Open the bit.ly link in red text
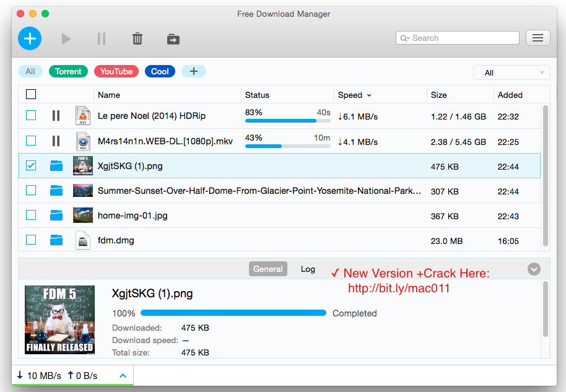 (399, 287)
